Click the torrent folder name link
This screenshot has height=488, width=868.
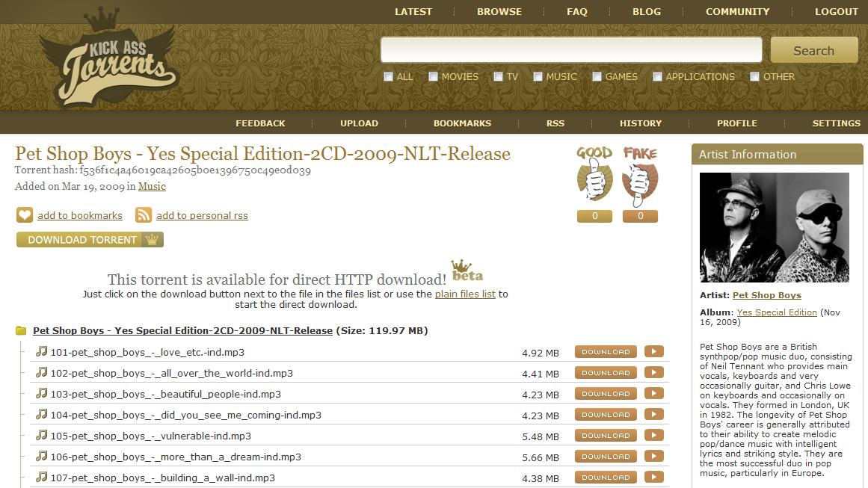pyautogui.click(x=182, y=331)
